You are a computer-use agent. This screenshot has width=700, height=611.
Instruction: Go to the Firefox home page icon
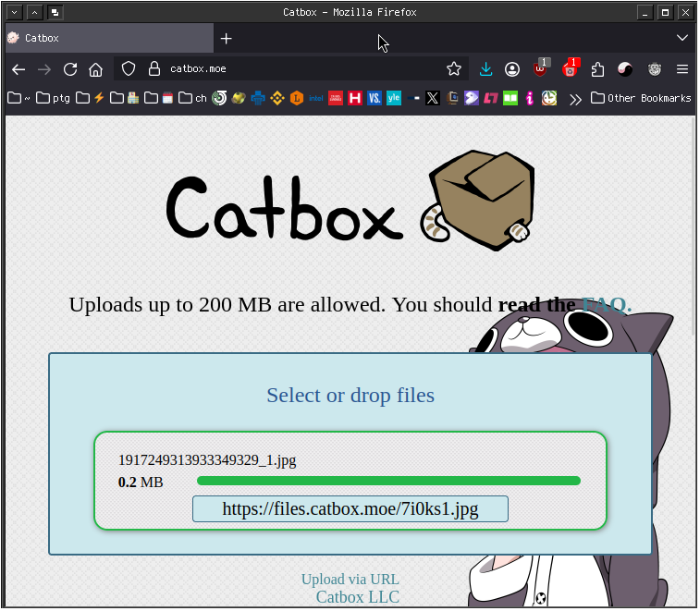[x=95, y=69]
